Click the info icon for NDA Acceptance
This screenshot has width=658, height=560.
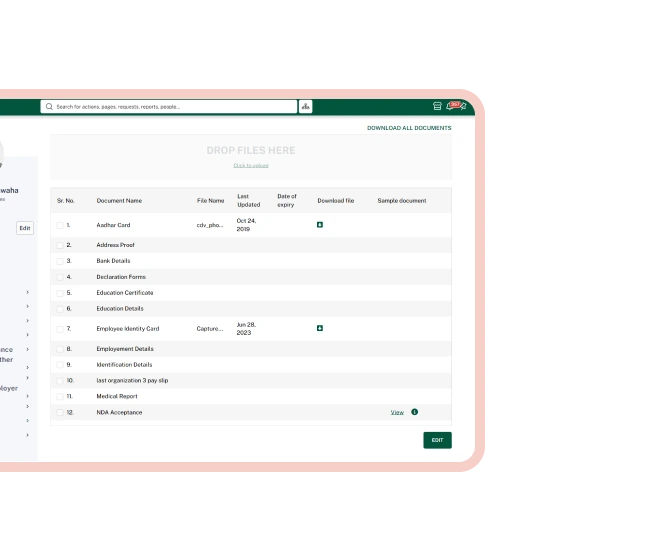[x=414, y=412]
